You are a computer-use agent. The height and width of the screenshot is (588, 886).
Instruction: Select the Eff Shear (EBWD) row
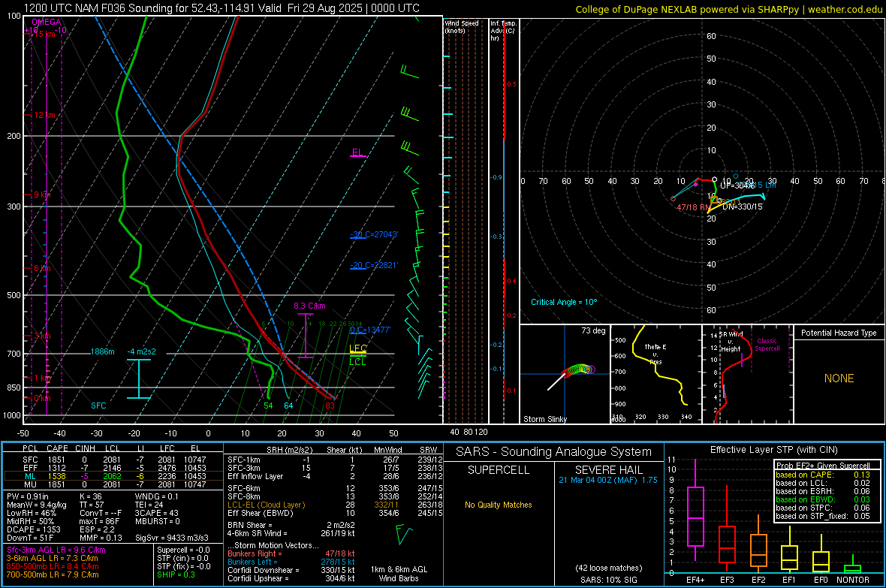(x=335, y=514)
